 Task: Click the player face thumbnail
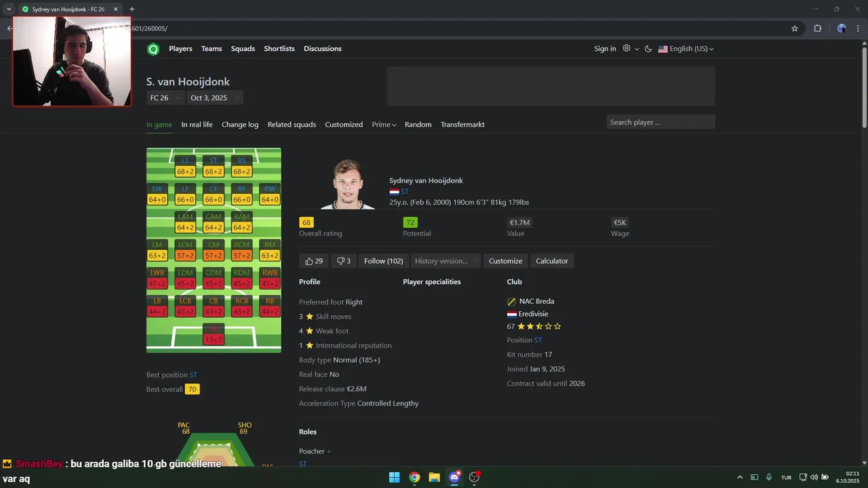(348, 184)
